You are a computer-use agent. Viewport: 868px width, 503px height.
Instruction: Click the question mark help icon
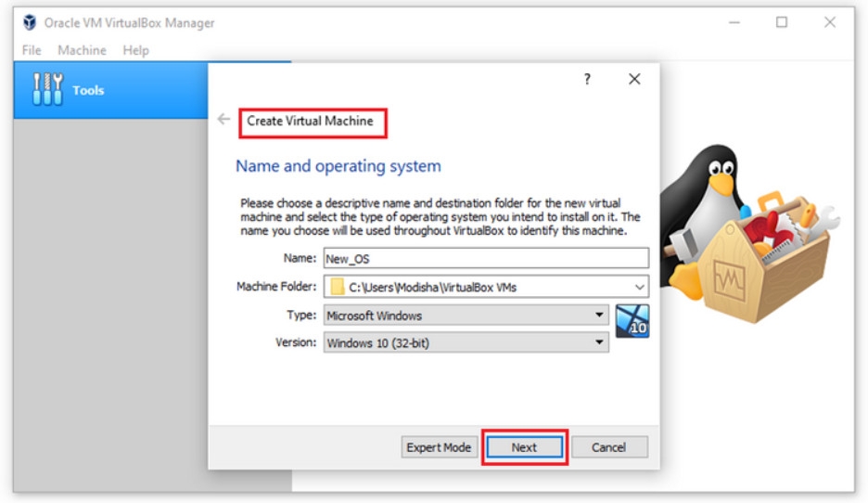click(587, 79)
